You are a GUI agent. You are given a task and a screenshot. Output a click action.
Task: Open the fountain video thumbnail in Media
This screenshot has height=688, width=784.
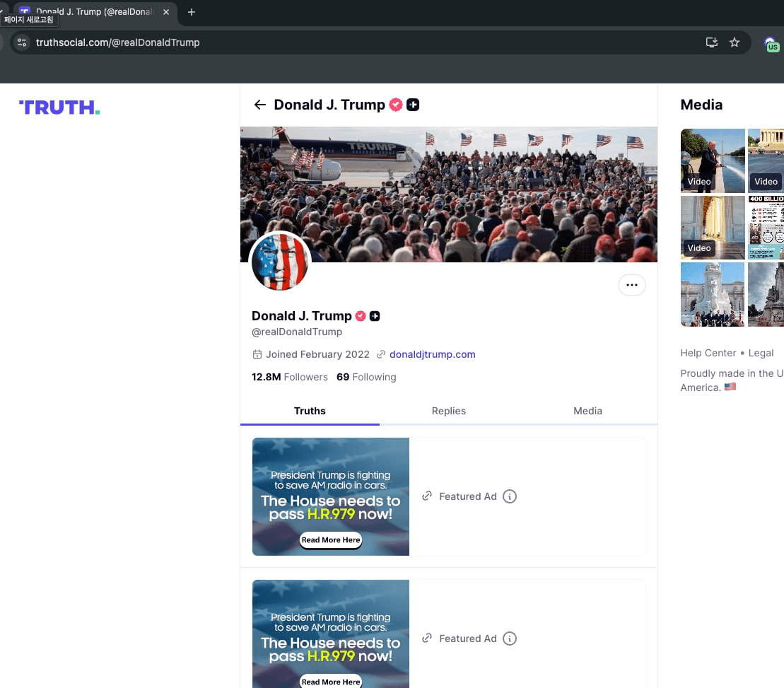(713, 161)
